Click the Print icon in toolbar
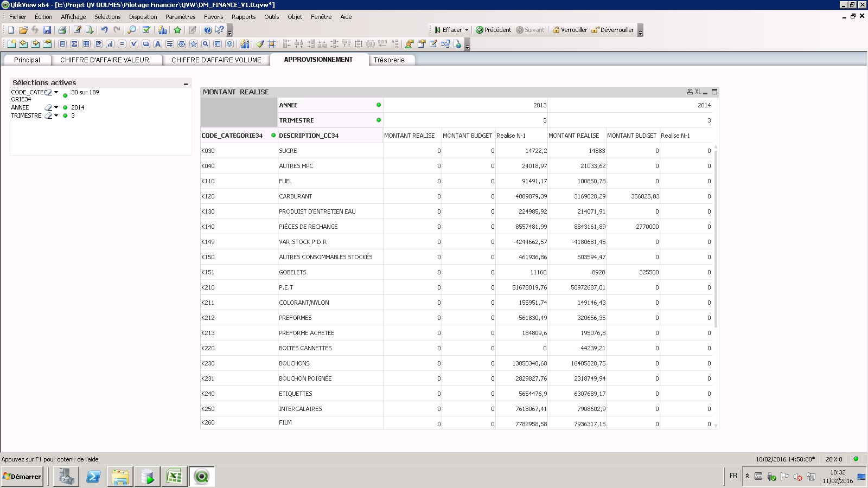868x488 pixels. click(62, 30)
